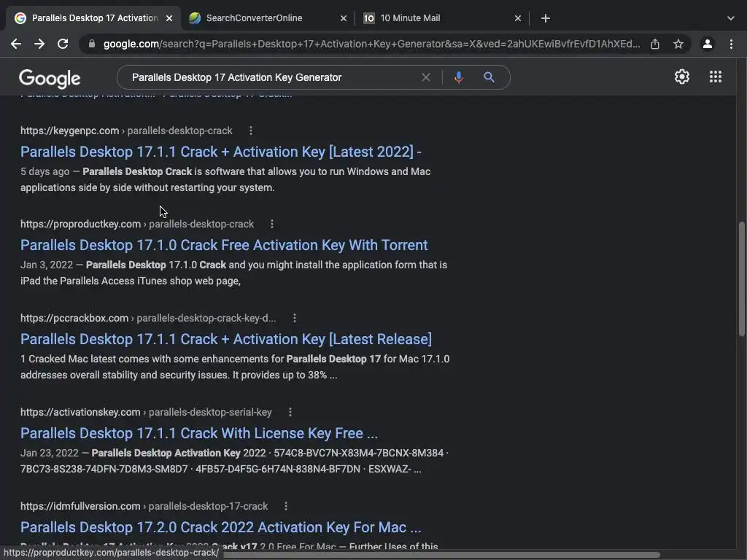Click the '5 days ago' snippet text

[x=44, y=171]
